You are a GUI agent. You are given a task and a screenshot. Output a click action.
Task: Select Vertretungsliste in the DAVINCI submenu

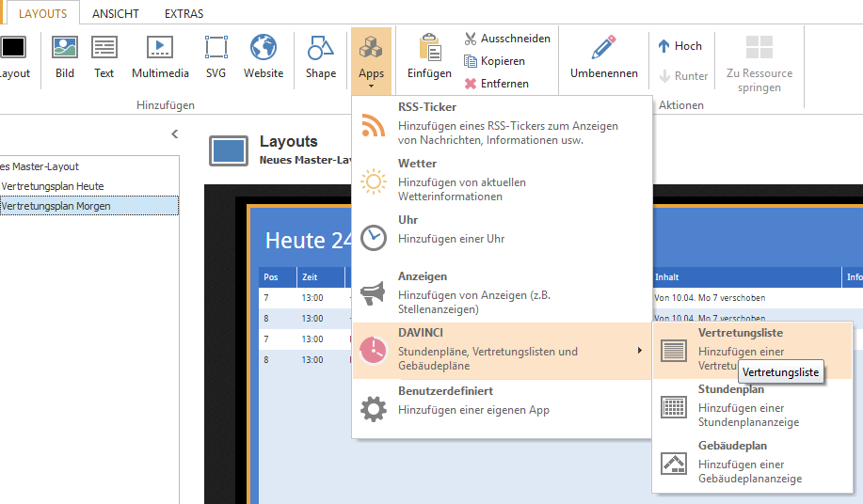pos(752,351)
